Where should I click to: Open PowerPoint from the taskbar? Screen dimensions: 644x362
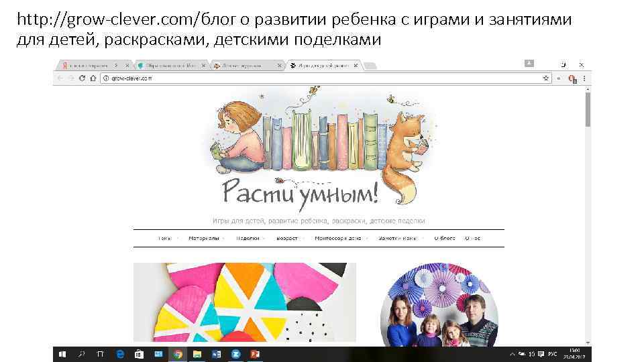255,354
